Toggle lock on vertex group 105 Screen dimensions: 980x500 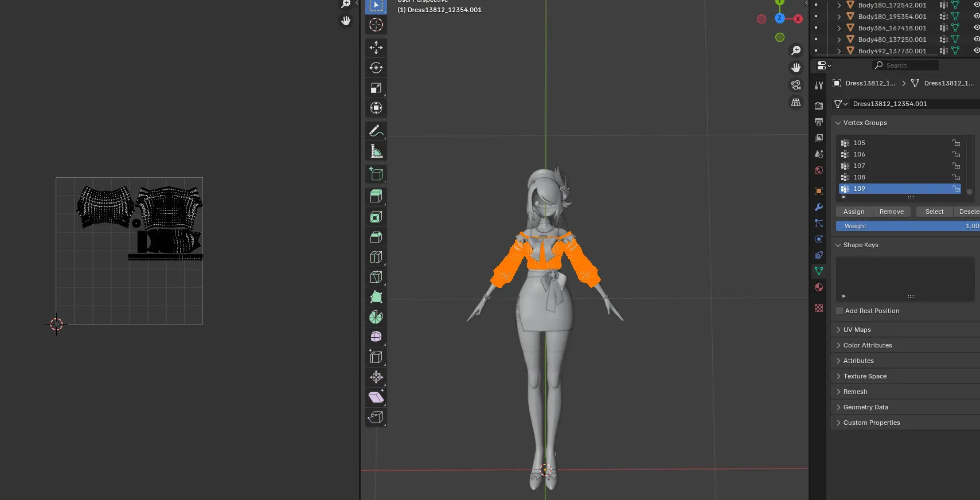click(x=956, y=143)
